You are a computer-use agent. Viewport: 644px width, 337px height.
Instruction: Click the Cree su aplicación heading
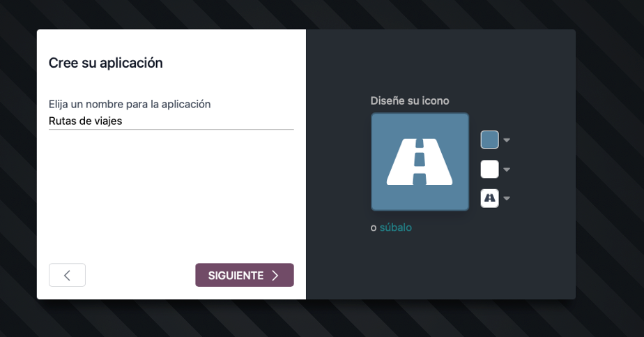tap(105, 63)
